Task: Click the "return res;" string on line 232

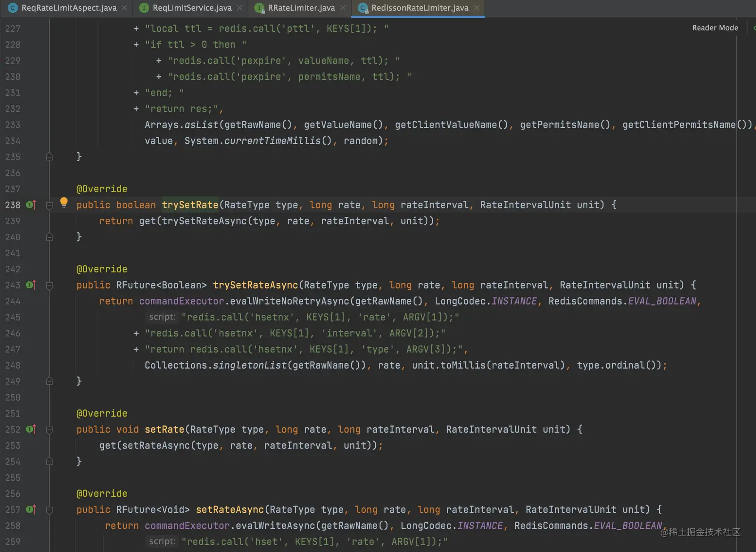Action: (x=182, y=109)
